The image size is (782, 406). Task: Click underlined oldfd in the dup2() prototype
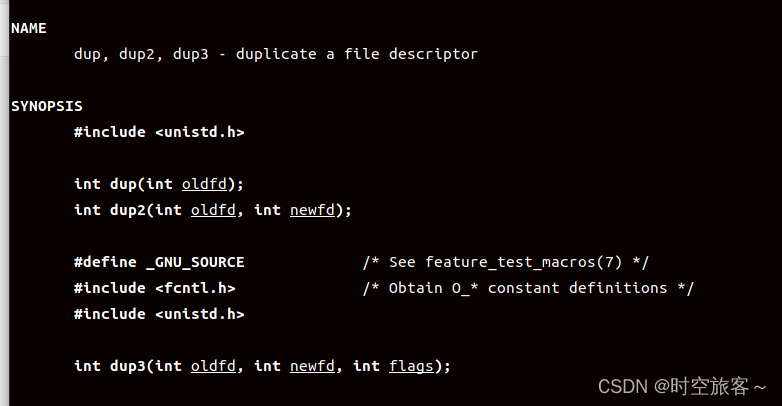tap(213, 210)
